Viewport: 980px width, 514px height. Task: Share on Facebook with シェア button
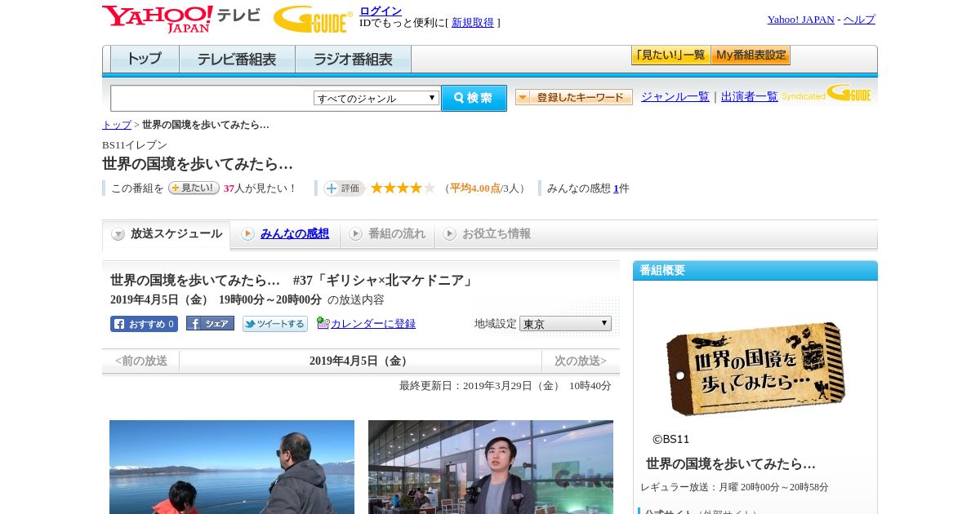(x=210, y=324)
